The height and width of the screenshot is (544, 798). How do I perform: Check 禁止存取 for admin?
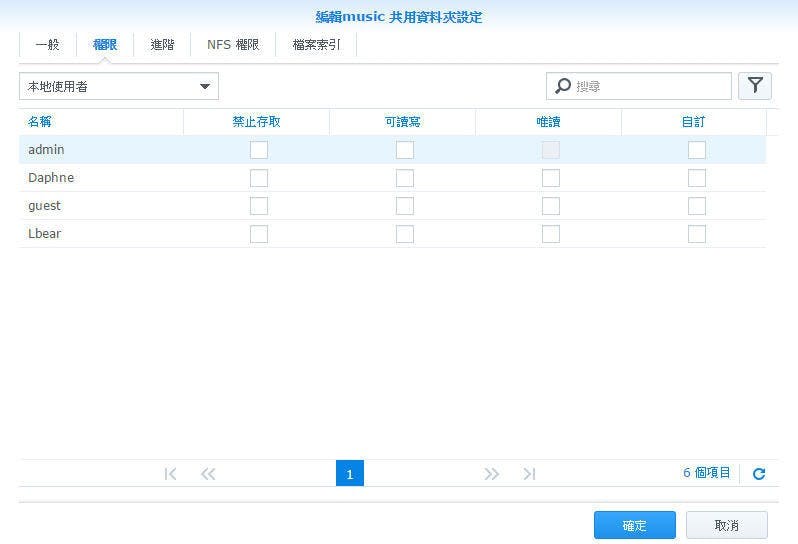(x=259, y=150)
